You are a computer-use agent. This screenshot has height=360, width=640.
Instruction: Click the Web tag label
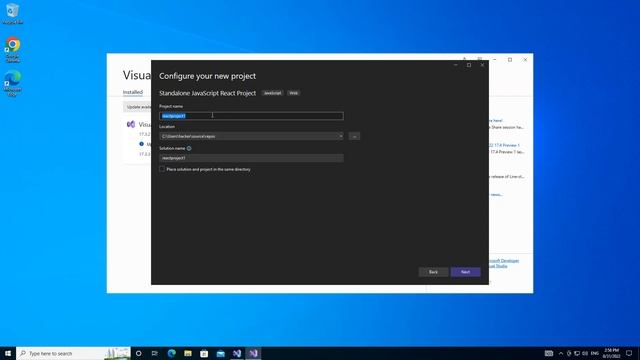(293, 93)
